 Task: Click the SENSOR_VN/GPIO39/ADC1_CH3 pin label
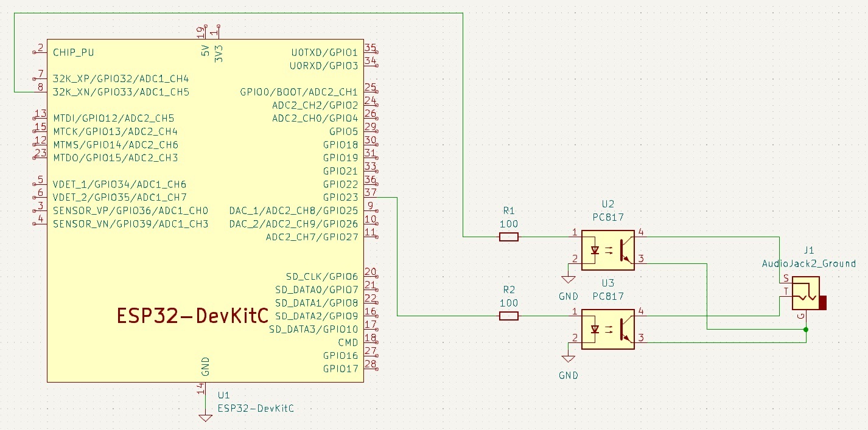130,224
